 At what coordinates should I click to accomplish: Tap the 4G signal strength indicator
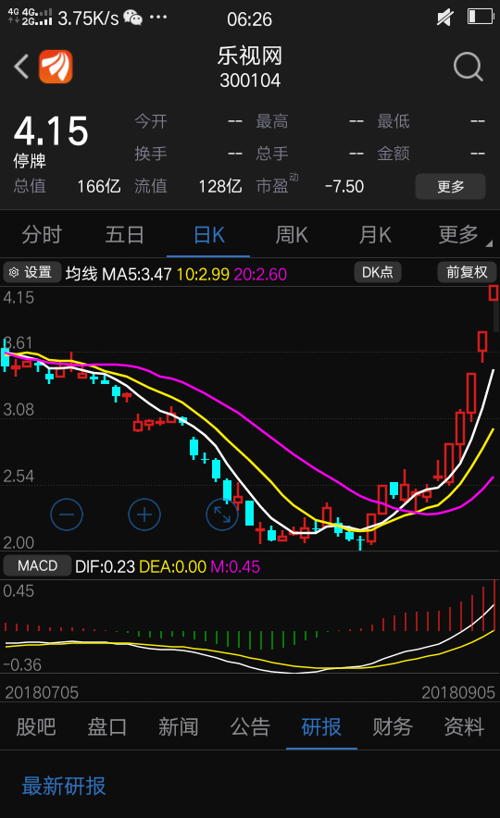click(x=30, y=17)
